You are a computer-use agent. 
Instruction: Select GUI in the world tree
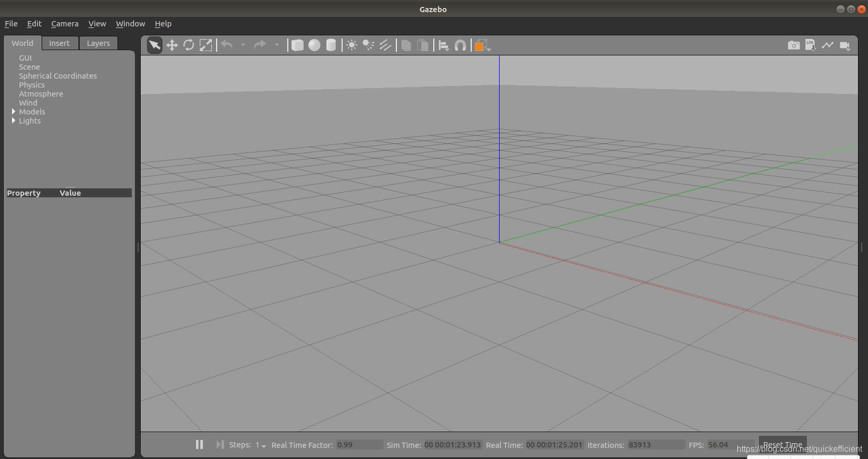(25, 58)
